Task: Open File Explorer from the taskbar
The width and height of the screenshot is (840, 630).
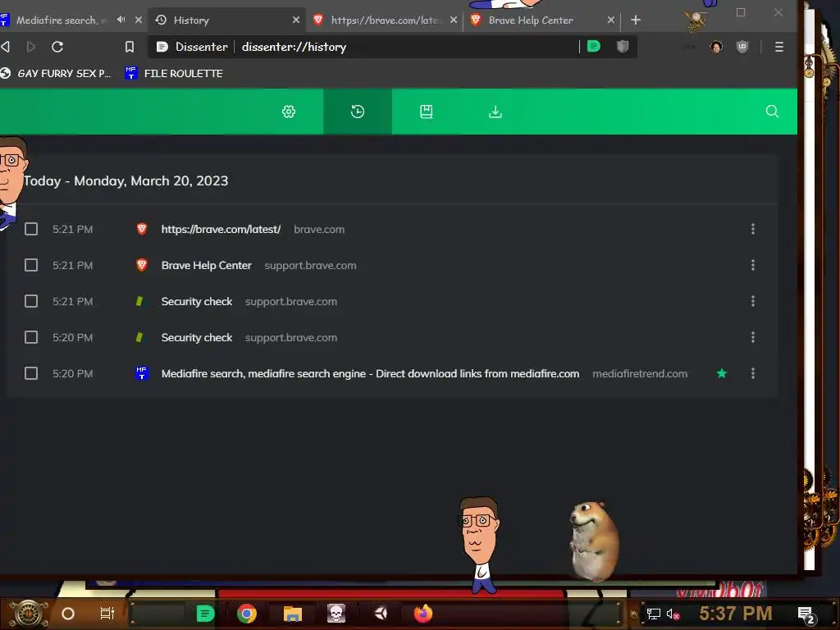Action: pos(293,614)
